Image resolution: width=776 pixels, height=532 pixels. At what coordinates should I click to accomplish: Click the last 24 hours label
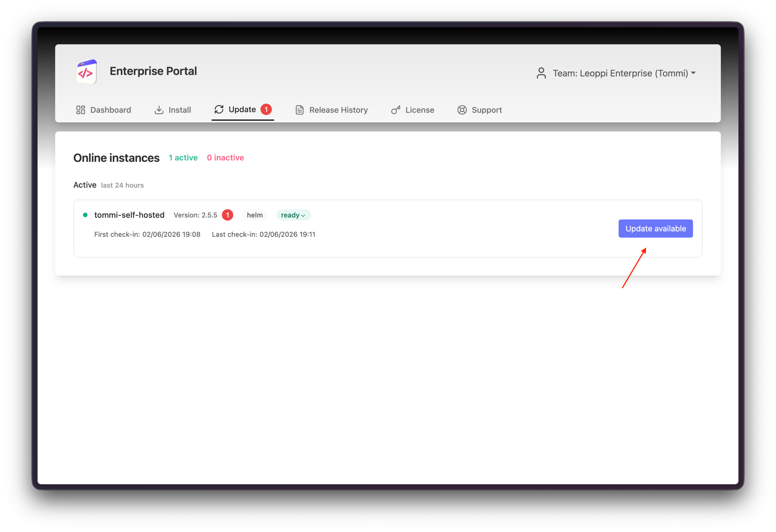coord(122,185)
